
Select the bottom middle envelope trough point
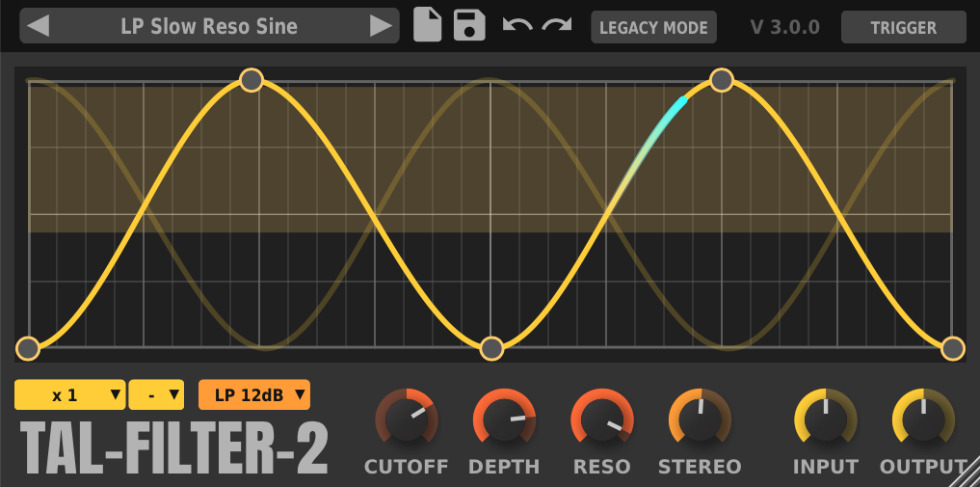pos(491,348)
